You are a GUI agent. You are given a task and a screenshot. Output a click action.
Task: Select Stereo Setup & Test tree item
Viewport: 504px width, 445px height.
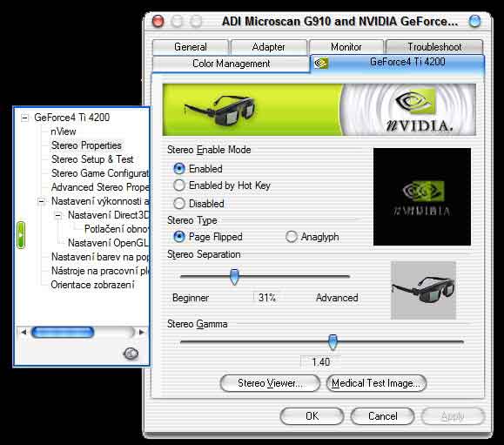pyautogui.click(x=92, y=159)
